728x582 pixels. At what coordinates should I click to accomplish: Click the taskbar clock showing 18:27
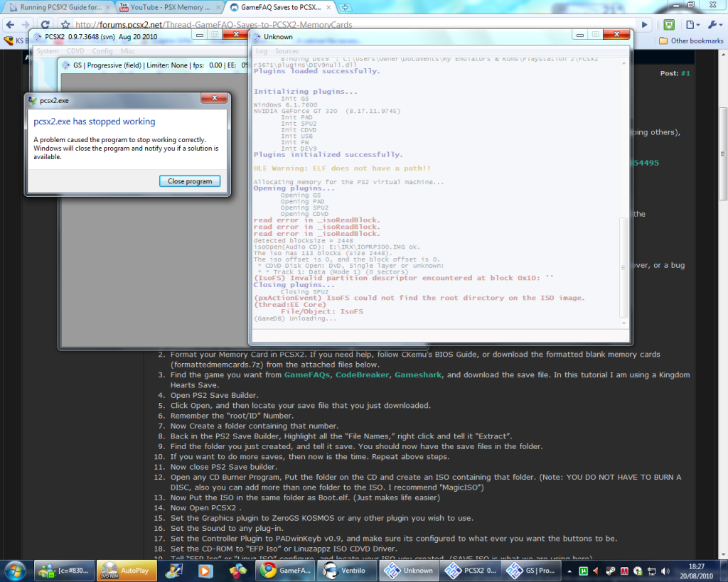pyautogui.click(x=696, y=571)
